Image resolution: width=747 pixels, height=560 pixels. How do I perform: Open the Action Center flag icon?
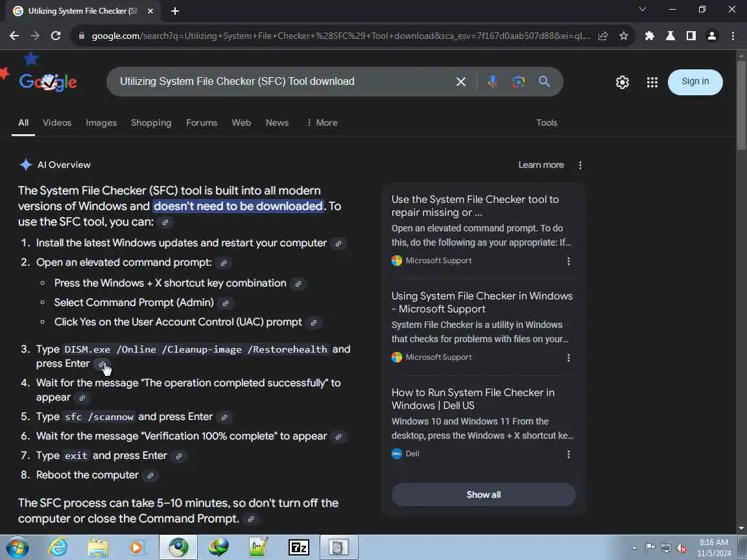coord(649,548)
